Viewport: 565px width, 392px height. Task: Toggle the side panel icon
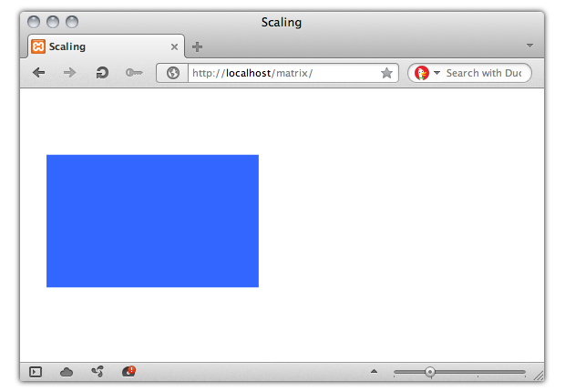(36, 371)
